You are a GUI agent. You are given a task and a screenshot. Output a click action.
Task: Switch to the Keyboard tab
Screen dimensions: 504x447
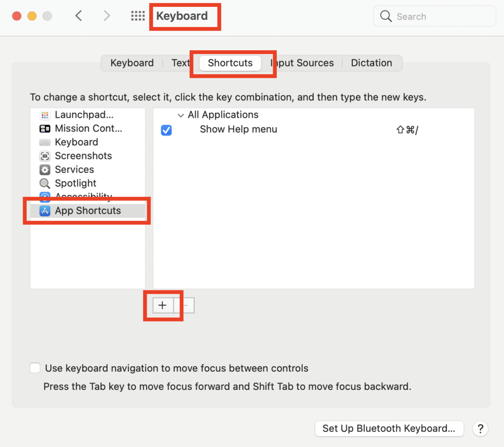pos(132,63)
